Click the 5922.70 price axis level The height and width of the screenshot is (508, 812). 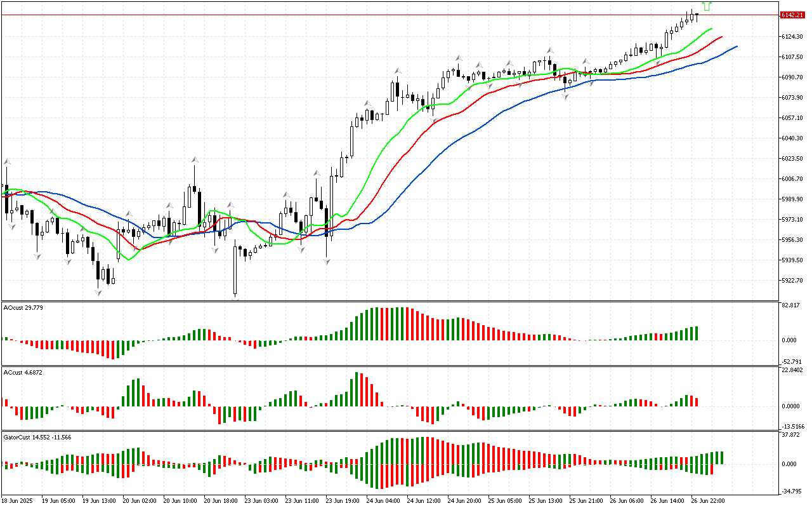[790, 280]
